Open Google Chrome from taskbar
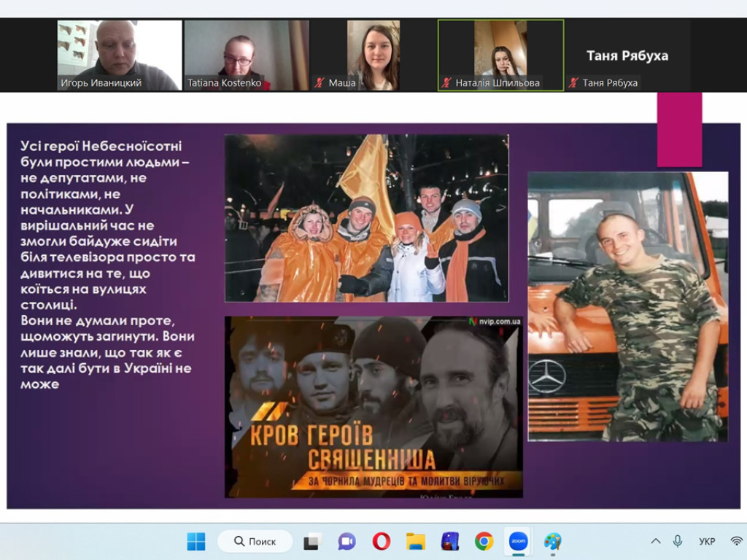 [484, 542]
